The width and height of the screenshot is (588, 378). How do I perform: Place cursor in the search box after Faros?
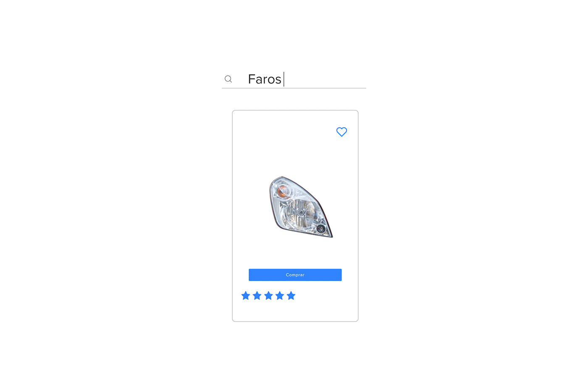tap(283, 79)
